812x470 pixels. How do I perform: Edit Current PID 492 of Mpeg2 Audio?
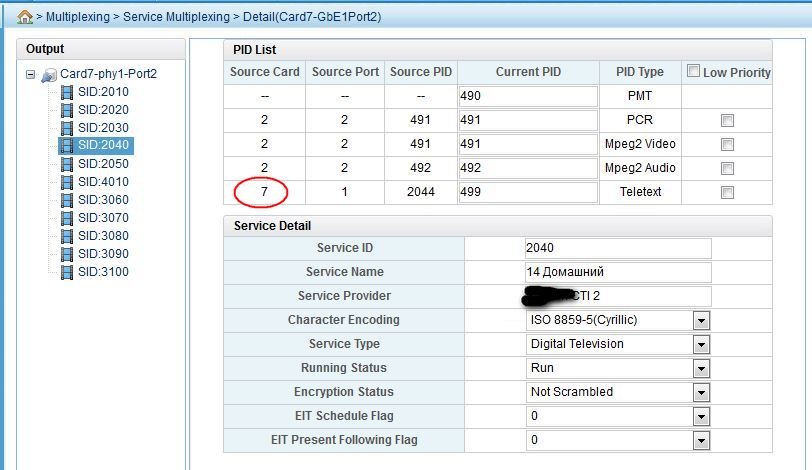[528, 168]
